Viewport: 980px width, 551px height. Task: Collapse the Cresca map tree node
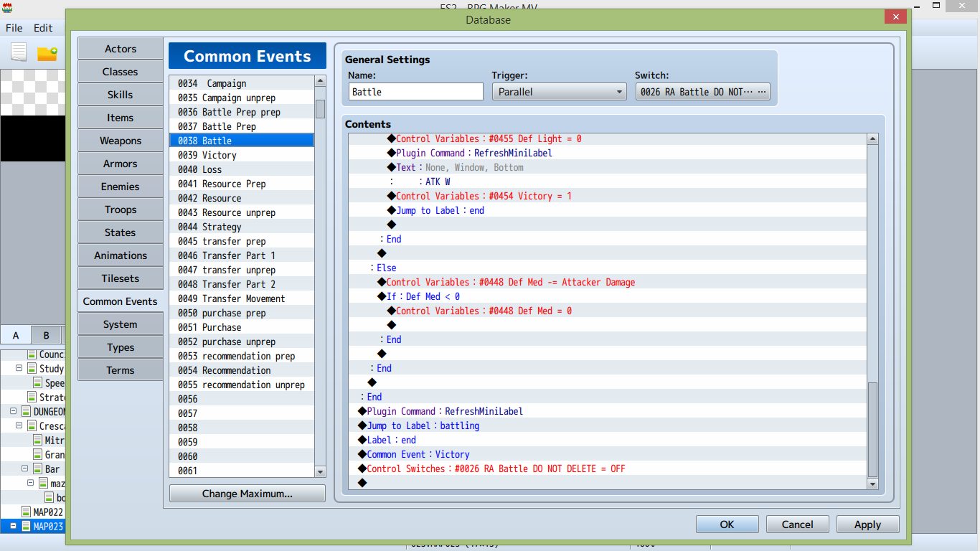[x=19, y=425]
